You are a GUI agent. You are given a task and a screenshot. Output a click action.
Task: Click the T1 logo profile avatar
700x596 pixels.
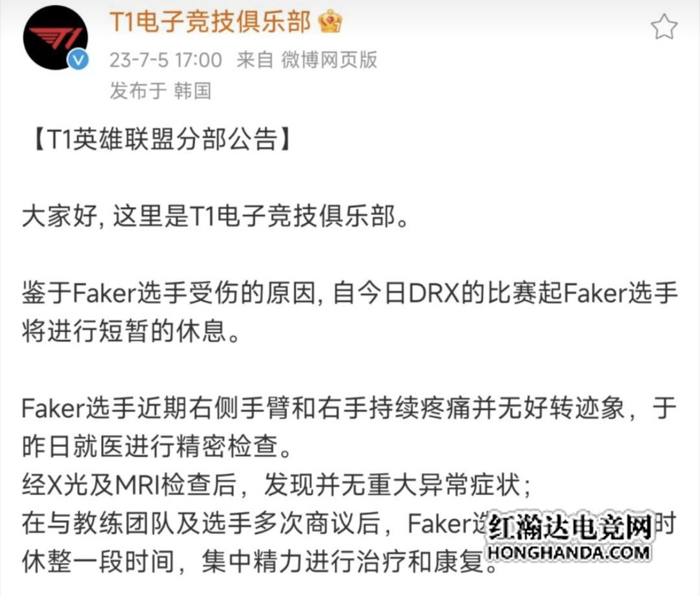coord(56,38)
